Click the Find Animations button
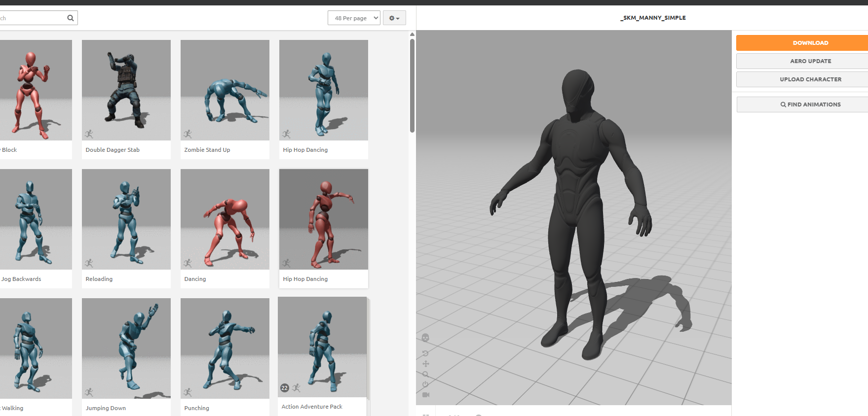The image size is (868, 416). [802, 104]
